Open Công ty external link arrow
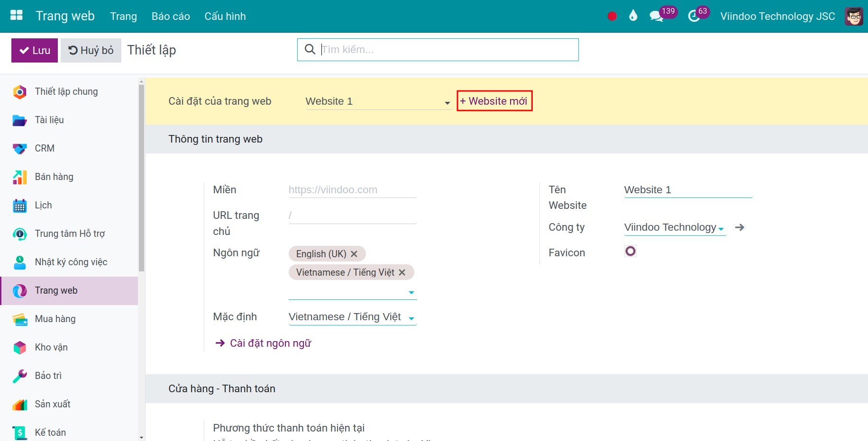The width and height of the screenshot is (868, 441). coord(740,227)
